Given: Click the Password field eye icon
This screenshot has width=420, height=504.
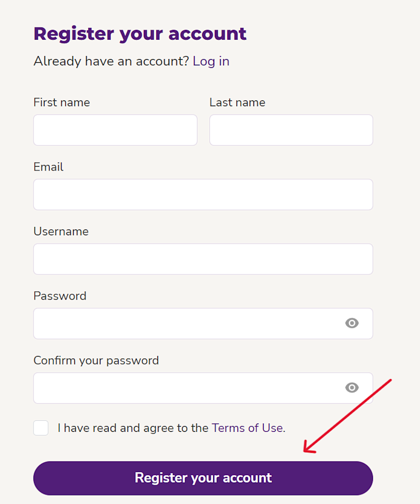Looking at the screenshot, I should click(x=352, y=323).
